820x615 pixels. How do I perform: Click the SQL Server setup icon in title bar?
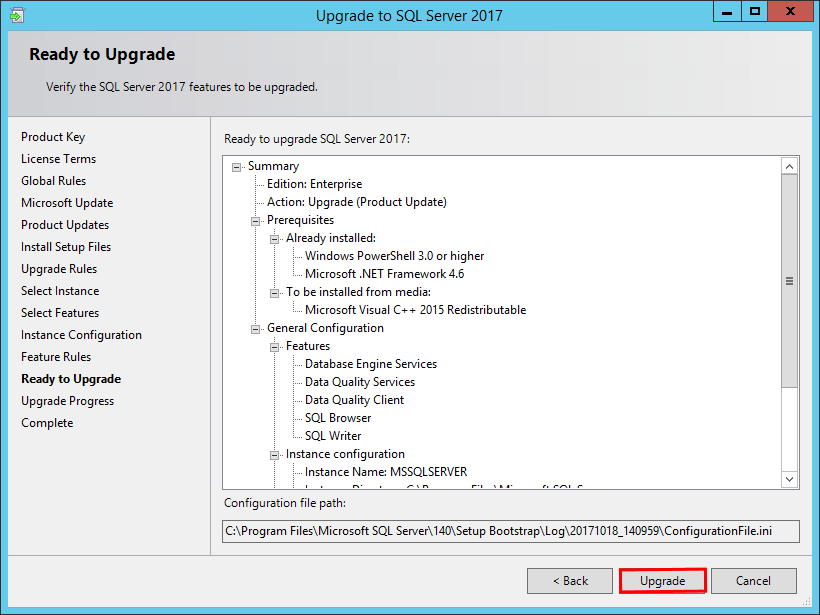pos(17,15)
